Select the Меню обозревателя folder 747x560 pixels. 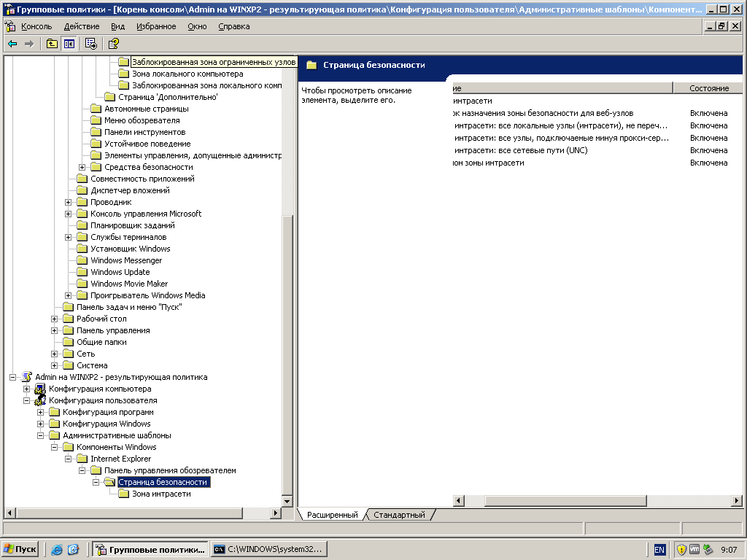[x=142, y=120]
